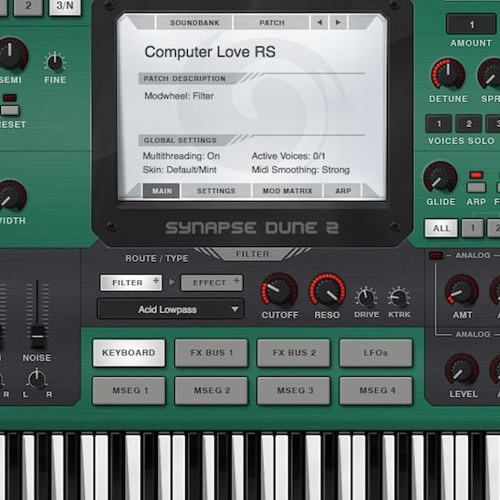Click the filter DRIVE knob

click(x=366, y=297)
